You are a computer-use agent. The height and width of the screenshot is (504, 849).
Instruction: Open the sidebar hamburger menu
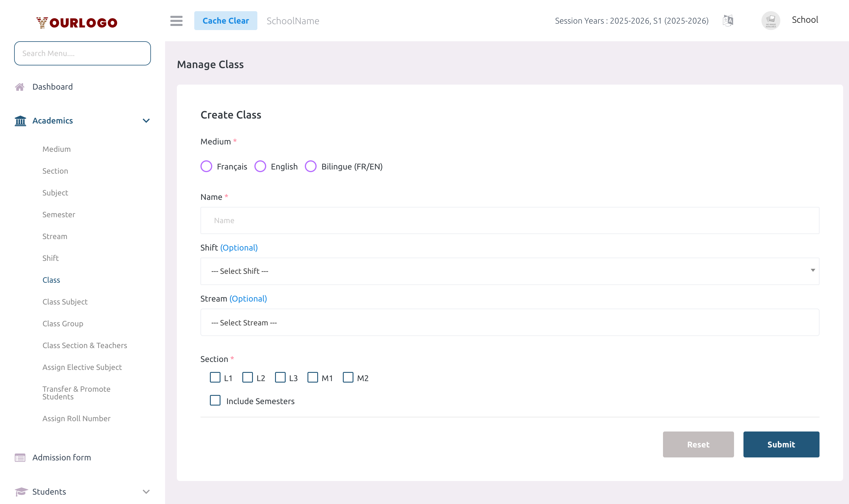point(176,21)
